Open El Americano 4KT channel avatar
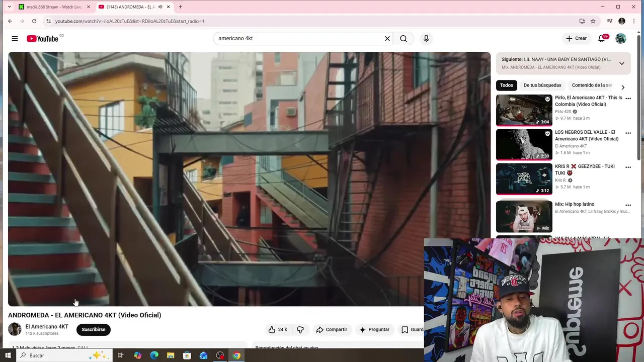 click(15, 329)
